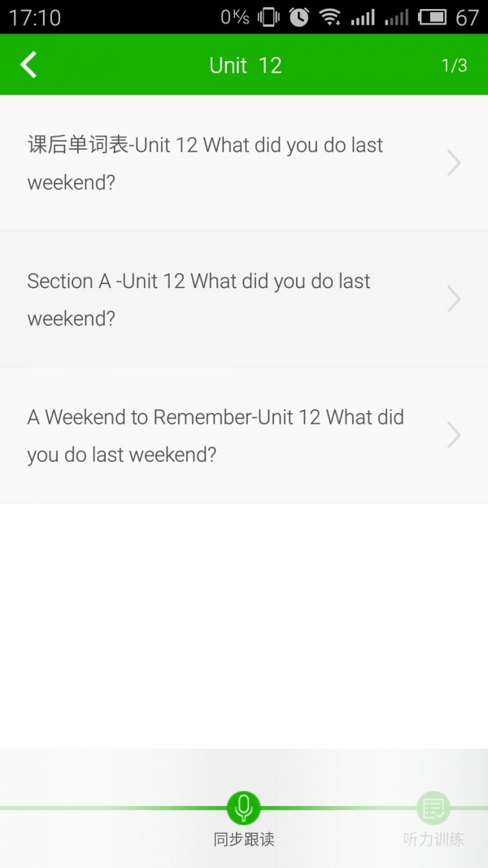Tap the 17:10 clock in status bar
This screenshot has width=488, height=868.
point(35,17)
